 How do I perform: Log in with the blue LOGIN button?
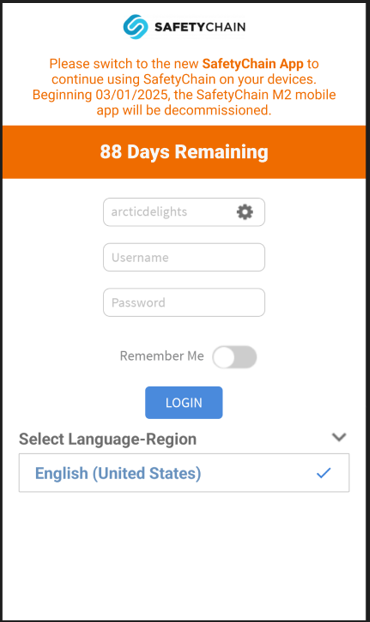pyautogui.click(x=184, y=403)
